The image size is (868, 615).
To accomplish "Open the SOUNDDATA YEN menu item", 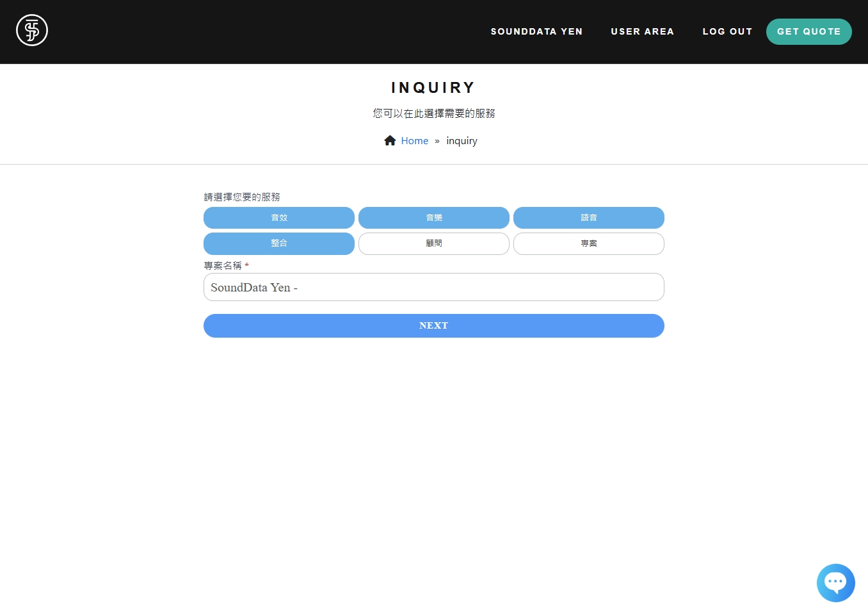I will tap(536, 31).
